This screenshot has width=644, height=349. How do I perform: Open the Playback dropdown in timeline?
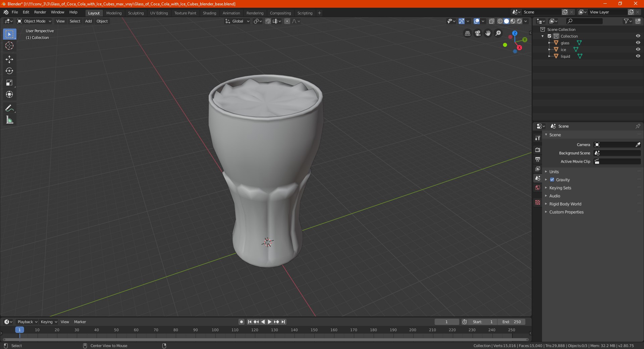[x=27, y=322]
